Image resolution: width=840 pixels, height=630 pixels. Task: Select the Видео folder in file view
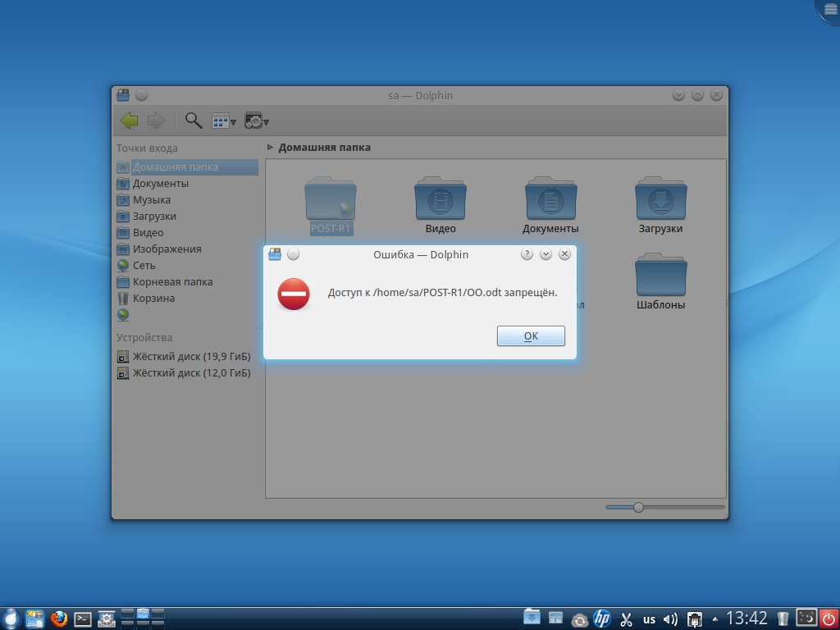[x=441, y=205]
